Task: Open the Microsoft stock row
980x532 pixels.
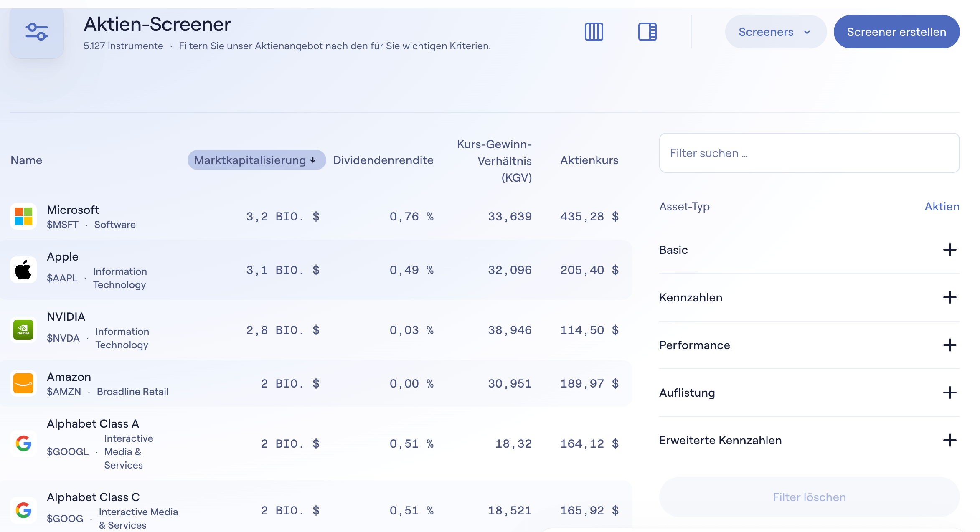Action: (x=316, y=216)
